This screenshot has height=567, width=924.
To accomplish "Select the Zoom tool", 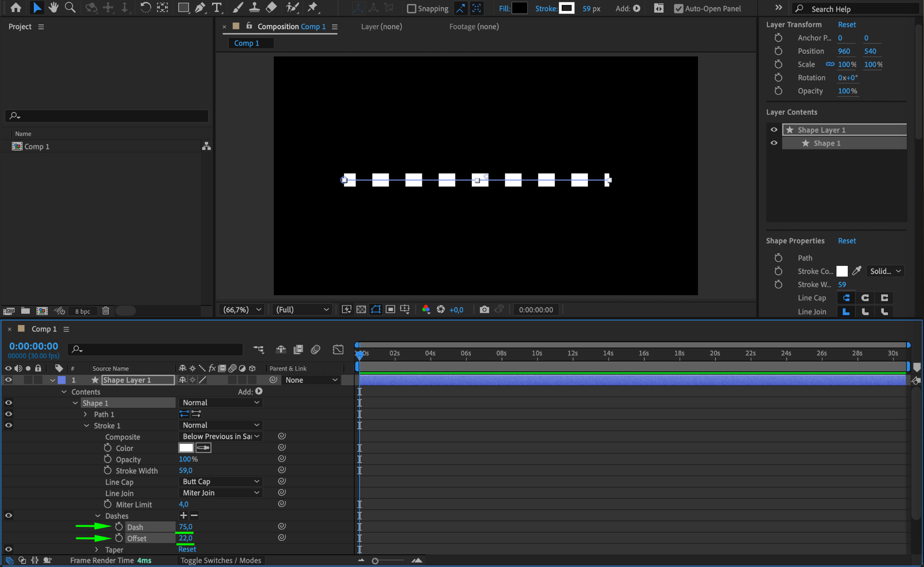I will [70, 7].
